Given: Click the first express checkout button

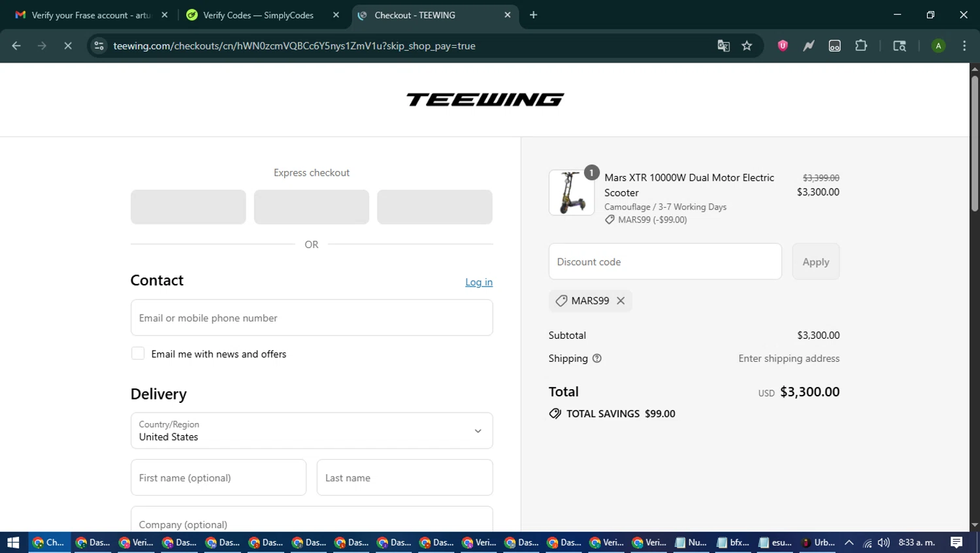Looking at the screenshot, I should click(x=188, y=207).
